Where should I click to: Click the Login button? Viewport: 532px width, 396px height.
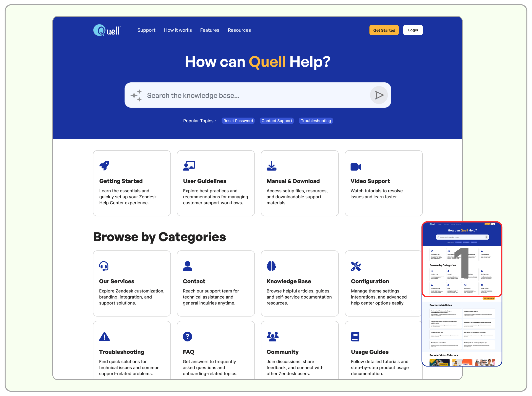tap(413, 30)
